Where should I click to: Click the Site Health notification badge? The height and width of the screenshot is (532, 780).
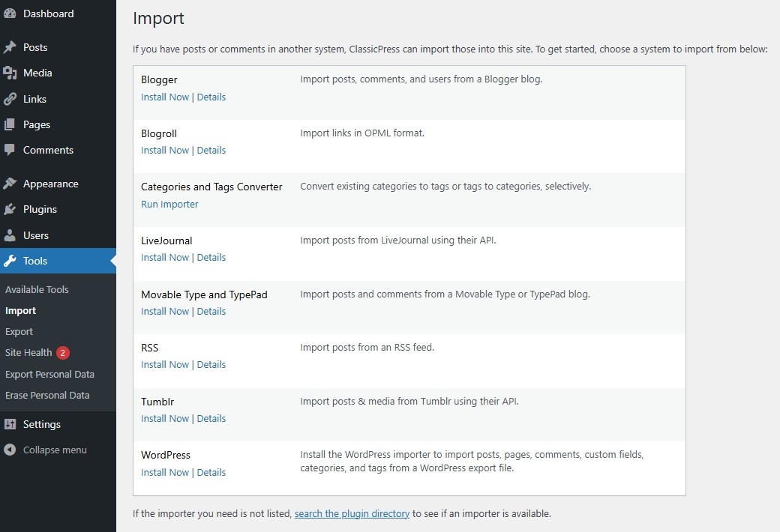[63, 352]
